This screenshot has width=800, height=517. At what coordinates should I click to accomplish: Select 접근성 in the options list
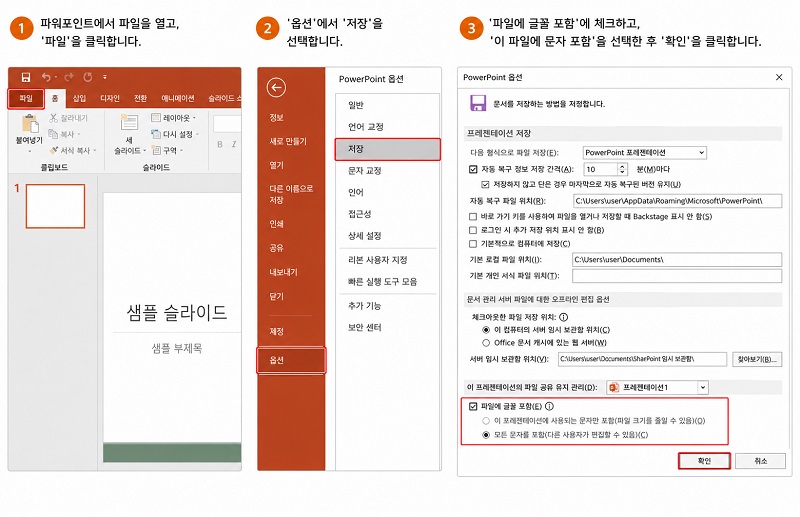click(359, 214)
